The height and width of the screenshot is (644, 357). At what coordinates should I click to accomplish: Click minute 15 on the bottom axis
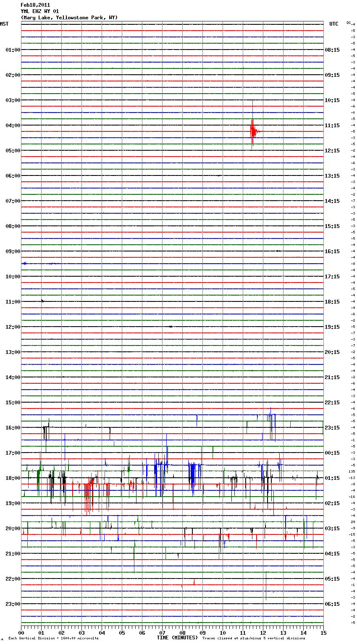click(x=323, y=633)
